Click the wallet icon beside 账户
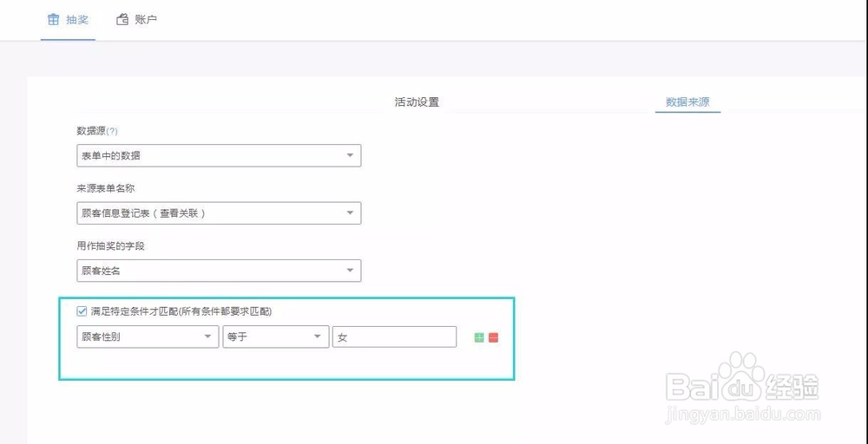 (122, 19)
